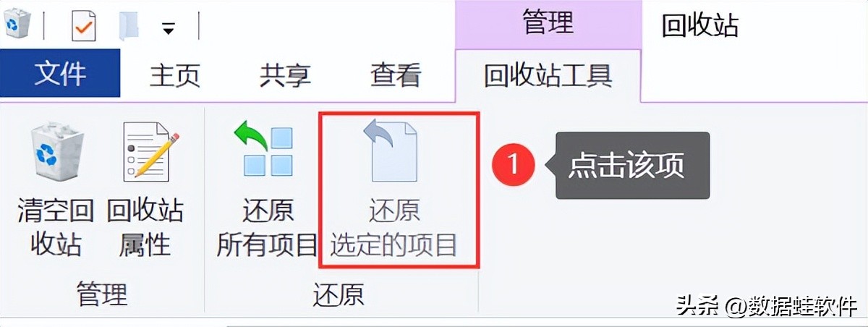The width and height of the screenshot is (868, 327).
Task: Click the 清空回收站 label
Action: [x=56, y=227]
